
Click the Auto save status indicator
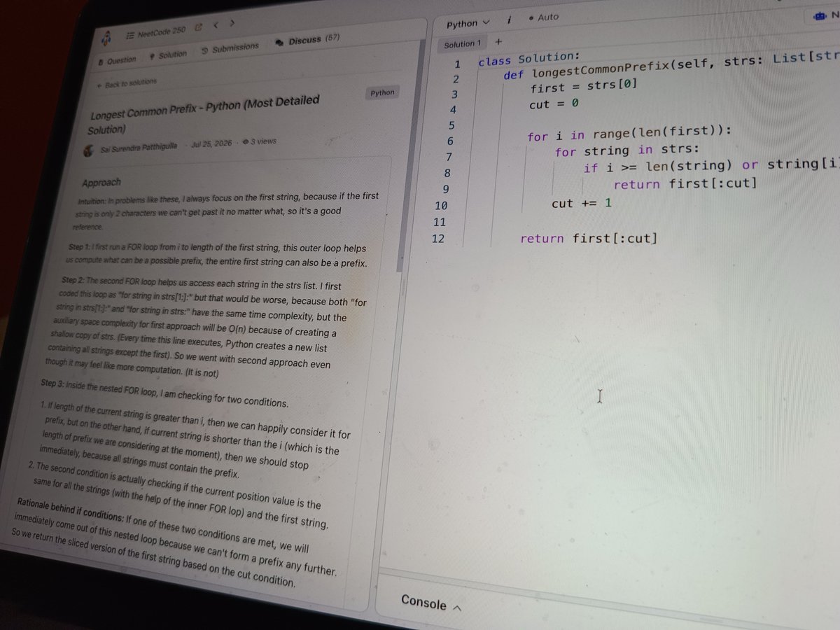(544, 17)
